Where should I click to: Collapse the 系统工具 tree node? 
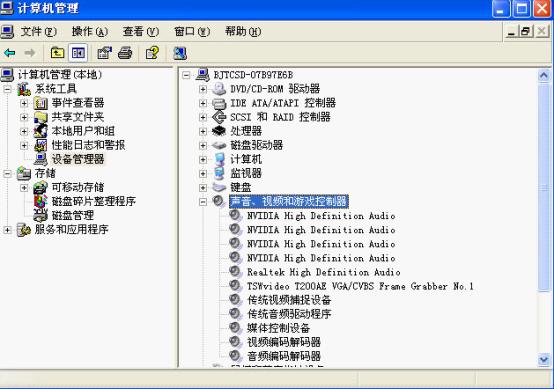pos(7,89)
